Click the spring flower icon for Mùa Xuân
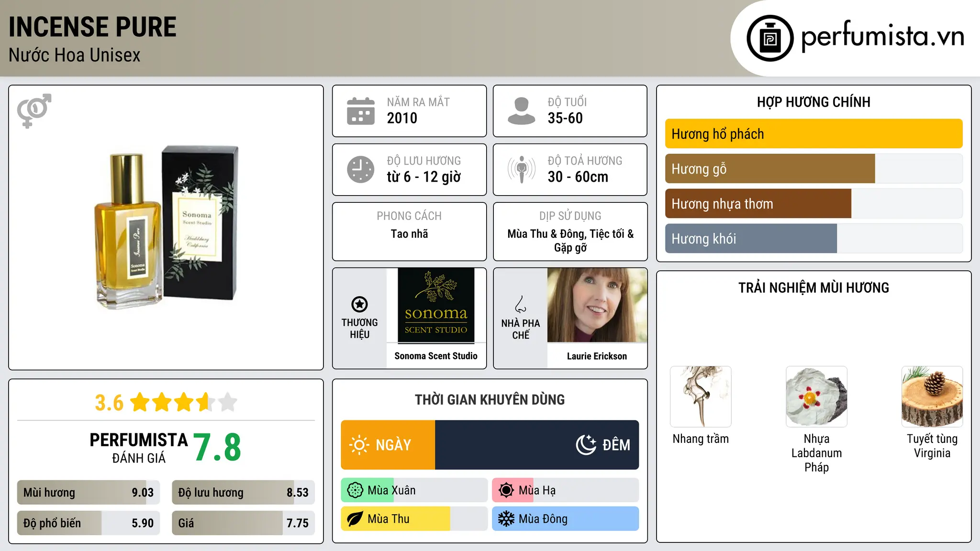 (355, 490)
